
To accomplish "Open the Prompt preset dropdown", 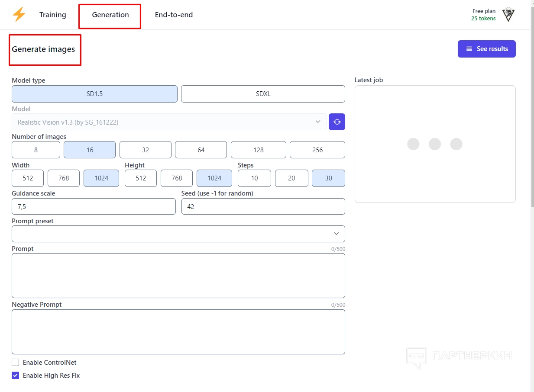I will pyautogui.click(x=178, y=234).
